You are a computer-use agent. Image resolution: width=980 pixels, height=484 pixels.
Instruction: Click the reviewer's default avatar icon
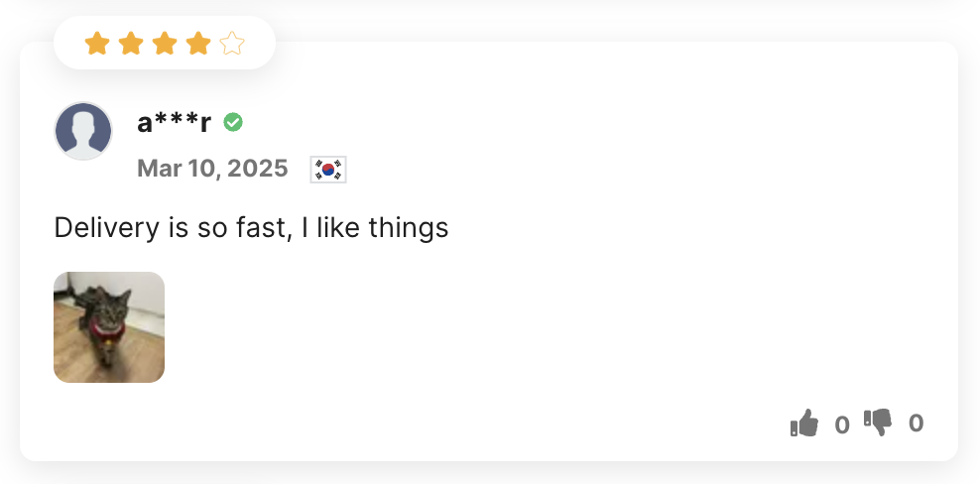[83, 131]
